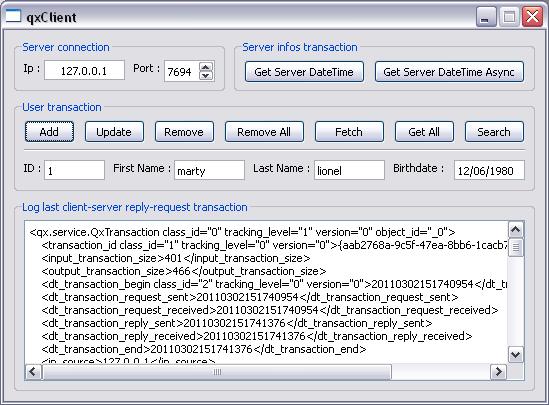Click the Log last client-server reply-request label
The image size is (549, 405).
pos(135,207)
